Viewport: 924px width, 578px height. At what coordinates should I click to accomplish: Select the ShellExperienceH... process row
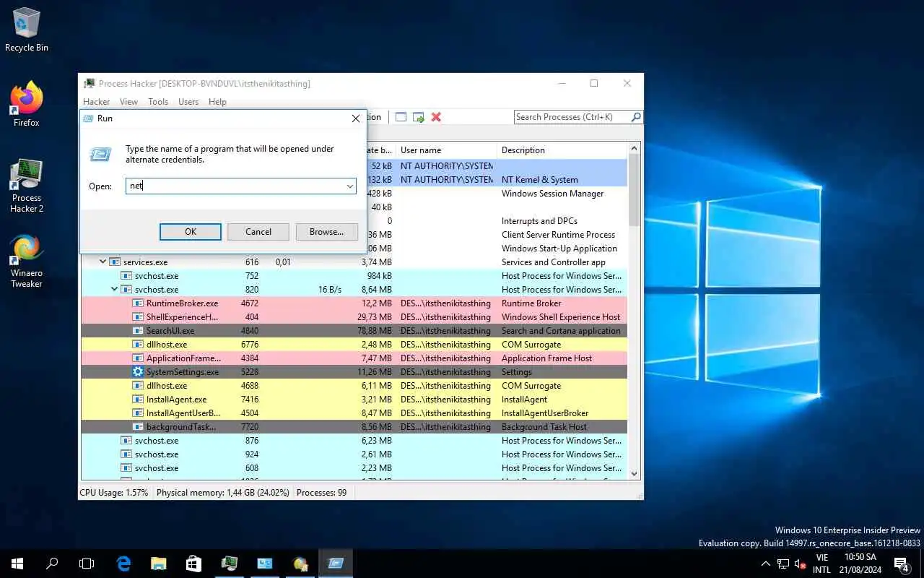point(354,317)
